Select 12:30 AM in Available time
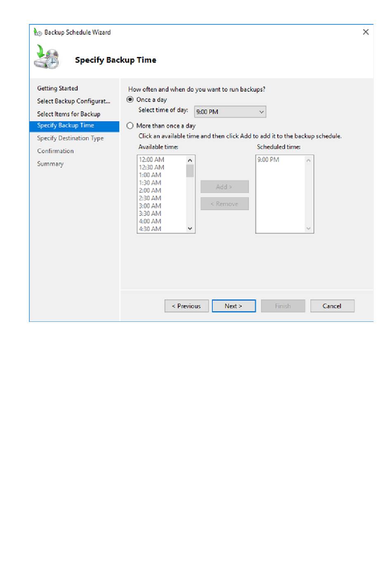This screenshot has width=392, height=581. point(151,167)
